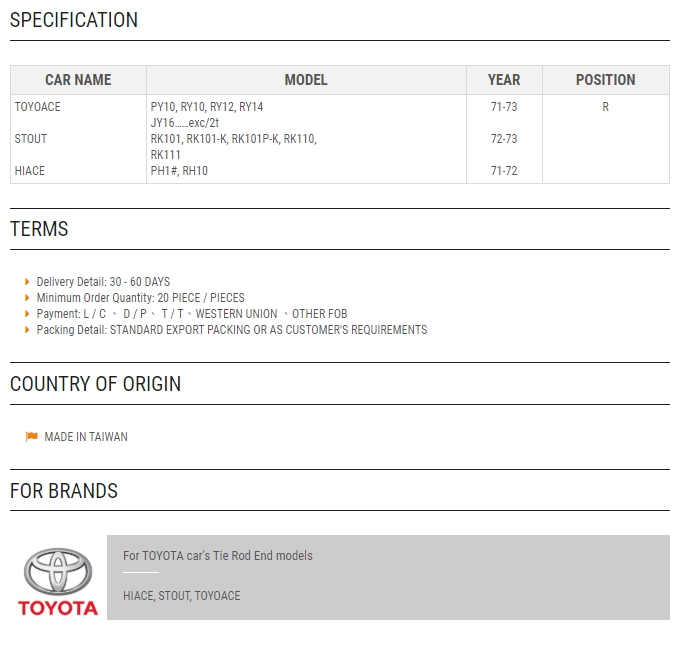This screenshot has height=647, width=687.
Task: Click the SPECIFICATION section heading
Action: coord(74,20)
